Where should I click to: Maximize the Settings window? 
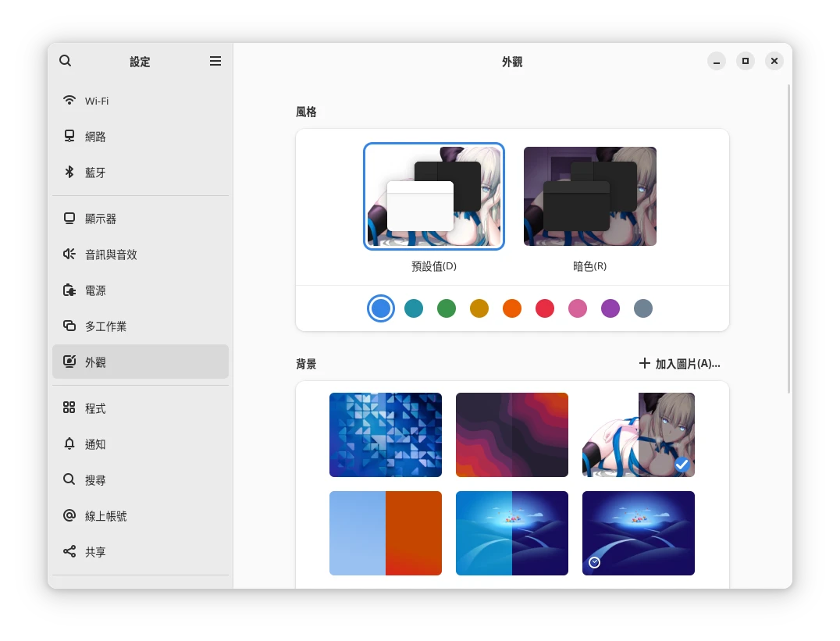[x=746, y=61]
